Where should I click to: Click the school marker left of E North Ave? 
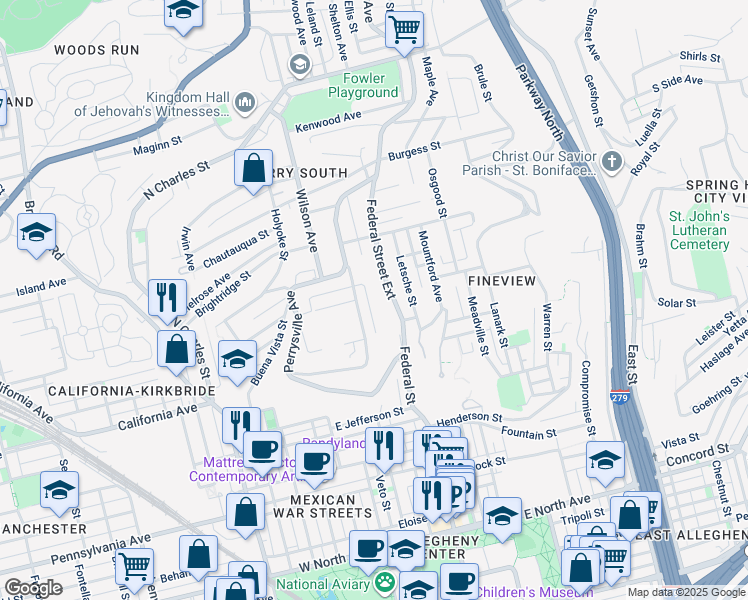502,517
